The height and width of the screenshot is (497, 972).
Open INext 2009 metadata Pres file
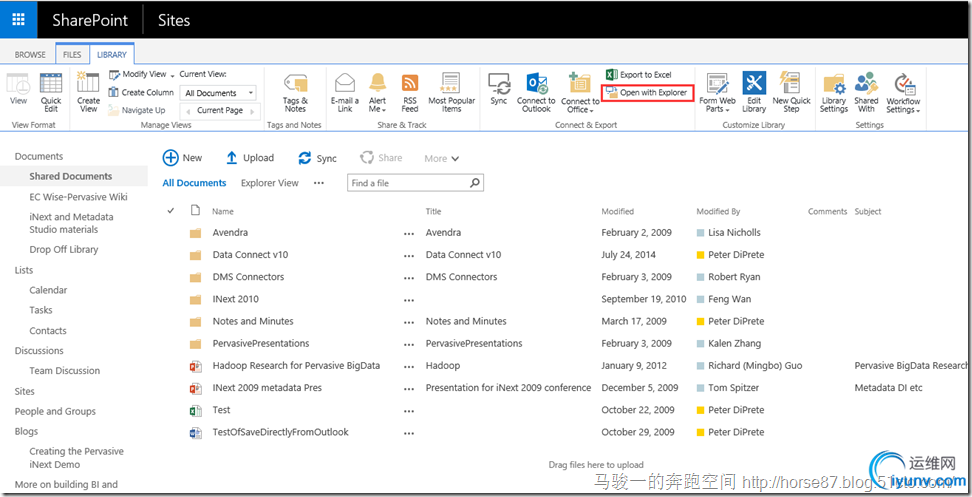click(x=267, y=388)
